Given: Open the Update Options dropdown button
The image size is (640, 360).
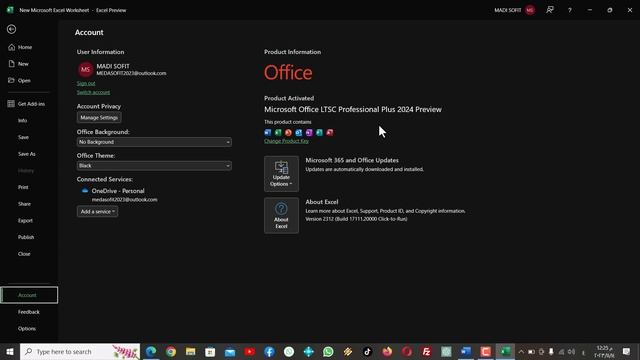Looking at the screenshot, I should 281,174.
